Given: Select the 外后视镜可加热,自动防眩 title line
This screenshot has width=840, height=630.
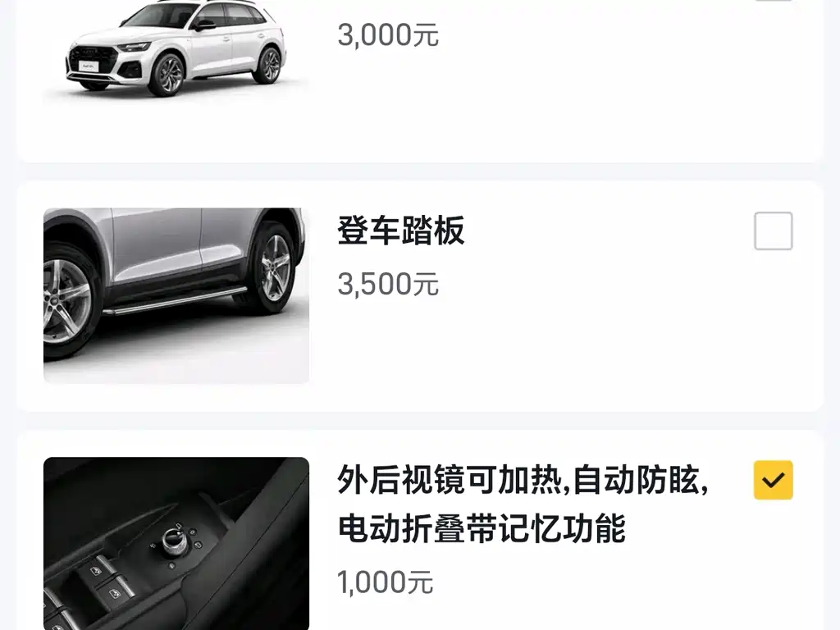Looking at the screenshot, I should [x=523, y=480].
